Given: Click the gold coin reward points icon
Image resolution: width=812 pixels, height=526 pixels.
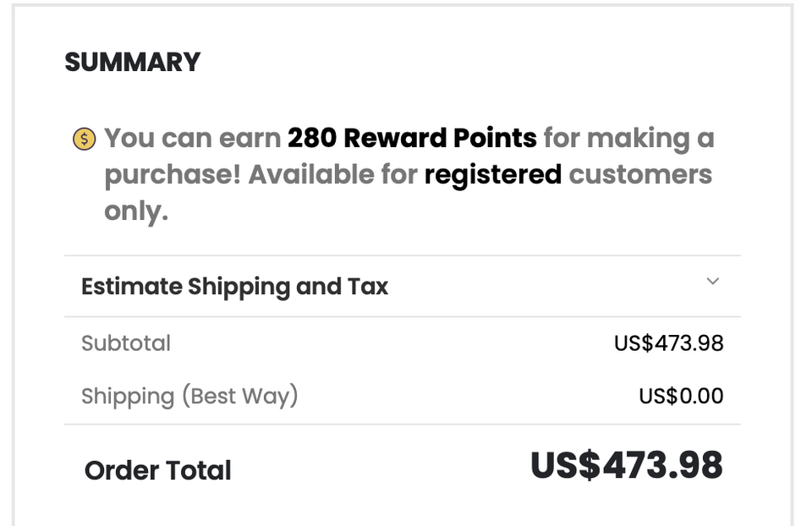Looking at the screenshot, I should point(85,139).
